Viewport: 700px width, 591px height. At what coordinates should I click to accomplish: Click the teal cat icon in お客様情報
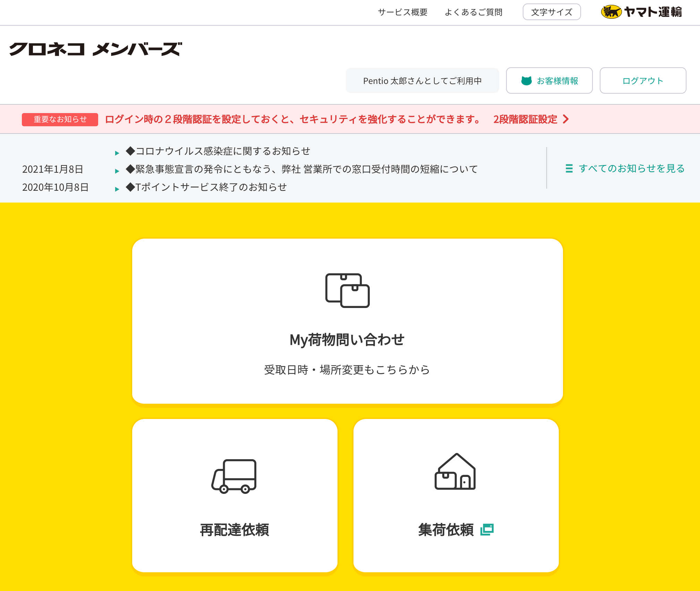point(526,81)
